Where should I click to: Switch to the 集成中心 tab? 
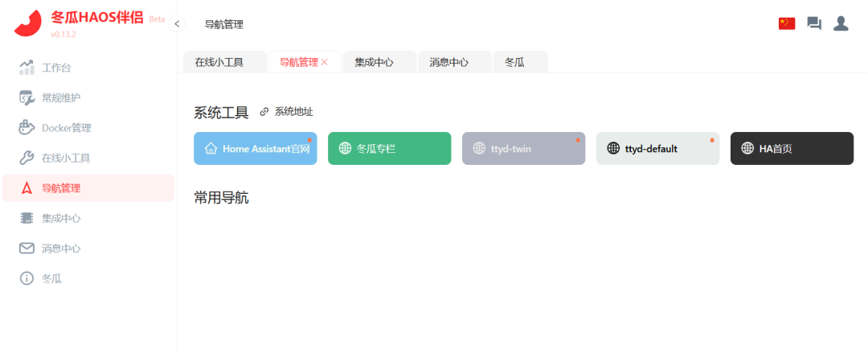[379, 62]
